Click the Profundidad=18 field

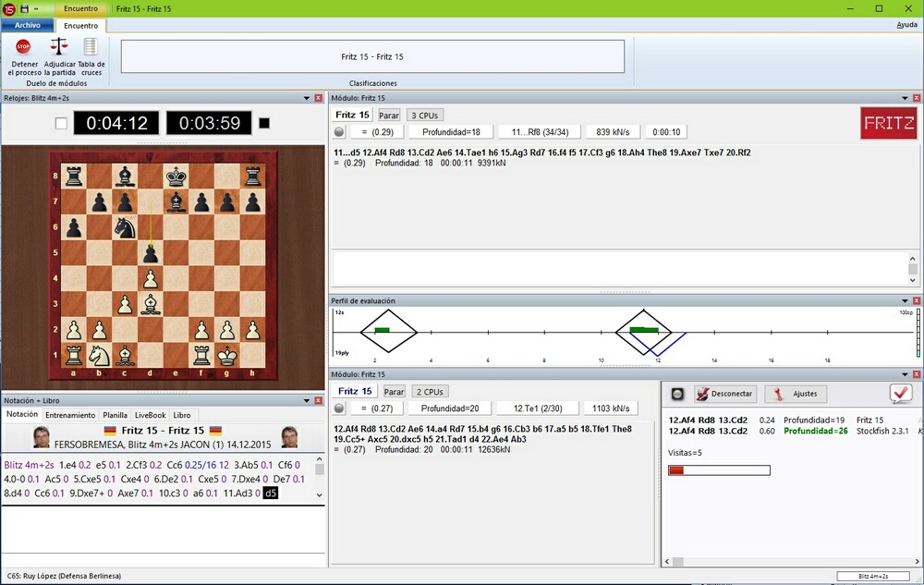coord(451,132)
